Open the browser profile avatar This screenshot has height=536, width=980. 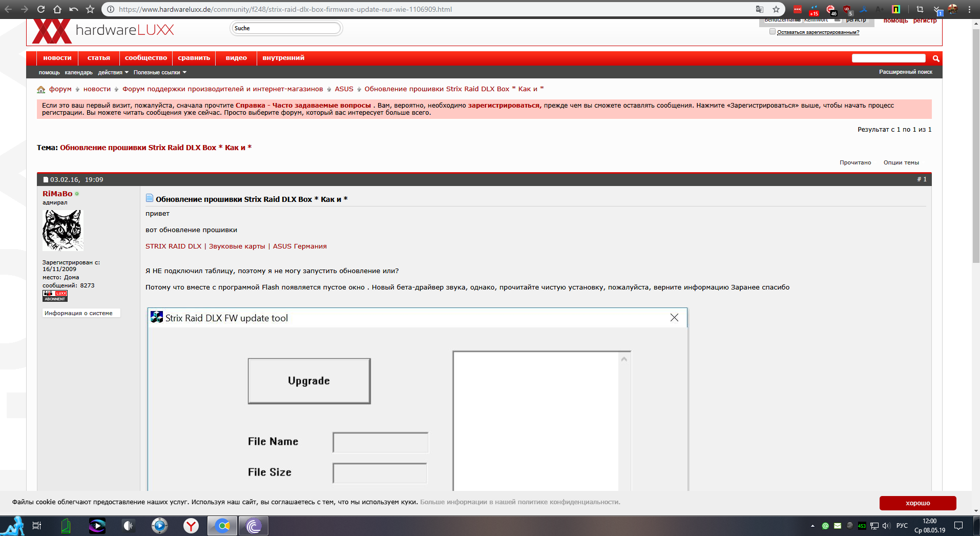953,9
